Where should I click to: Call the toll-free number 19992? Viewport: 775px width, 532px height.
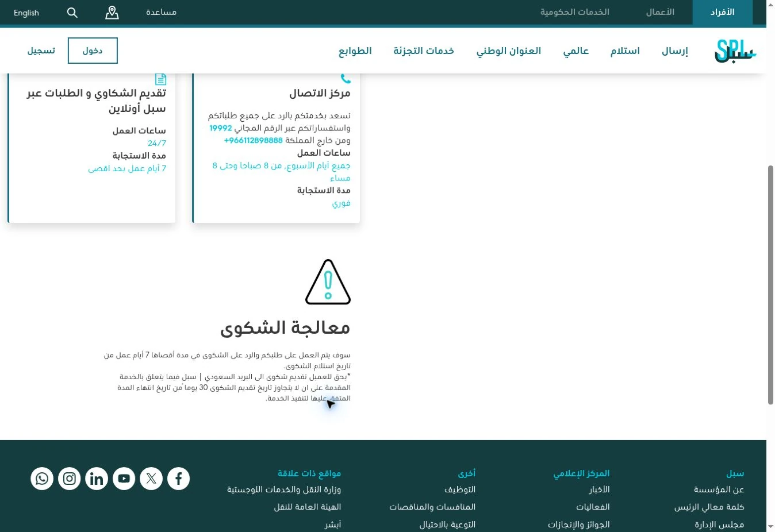coord(221,128)
